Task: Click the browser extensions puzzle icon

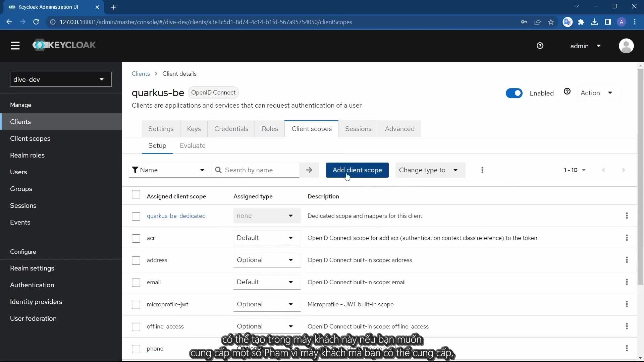Action: pos(581,22)
